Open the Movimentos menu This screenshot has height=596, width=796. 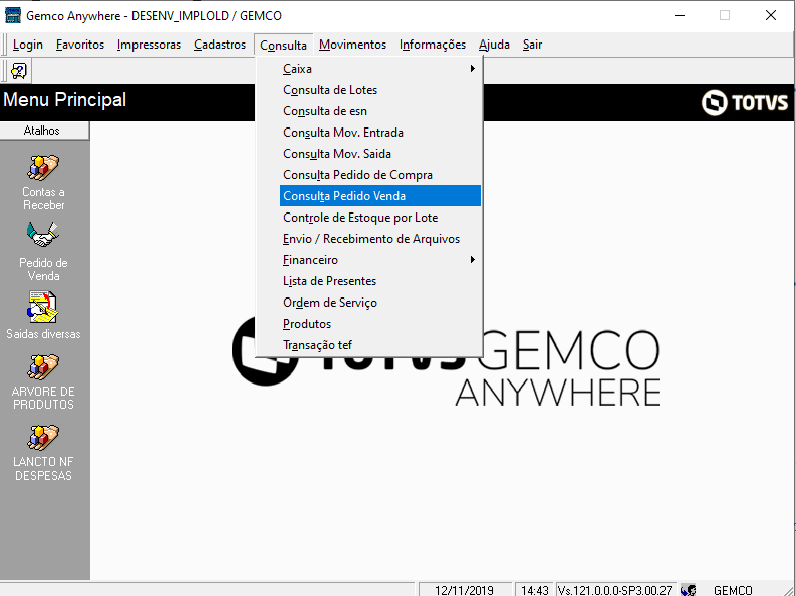point(352,45)
